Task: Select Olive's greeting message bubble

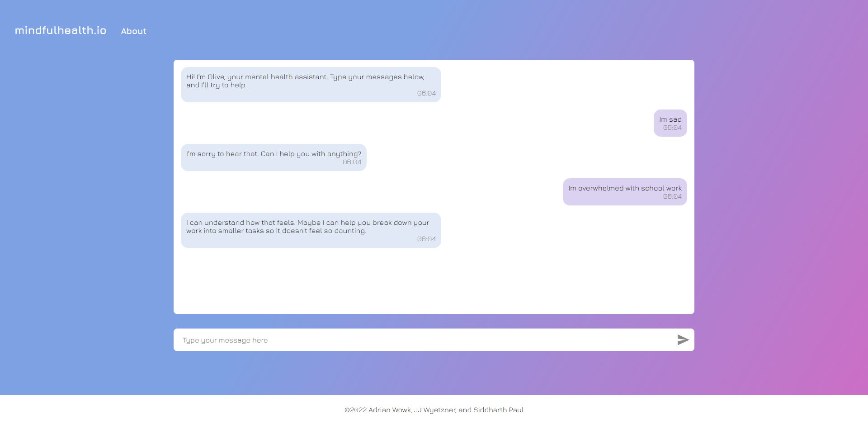Action: pos(311,85)
